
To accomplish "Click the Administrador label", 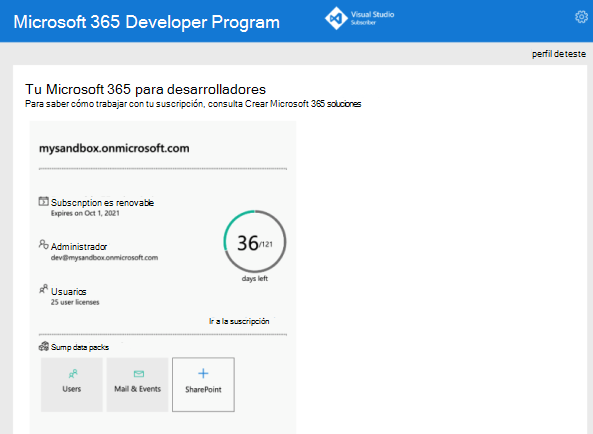I will click(x=79, y=247).
